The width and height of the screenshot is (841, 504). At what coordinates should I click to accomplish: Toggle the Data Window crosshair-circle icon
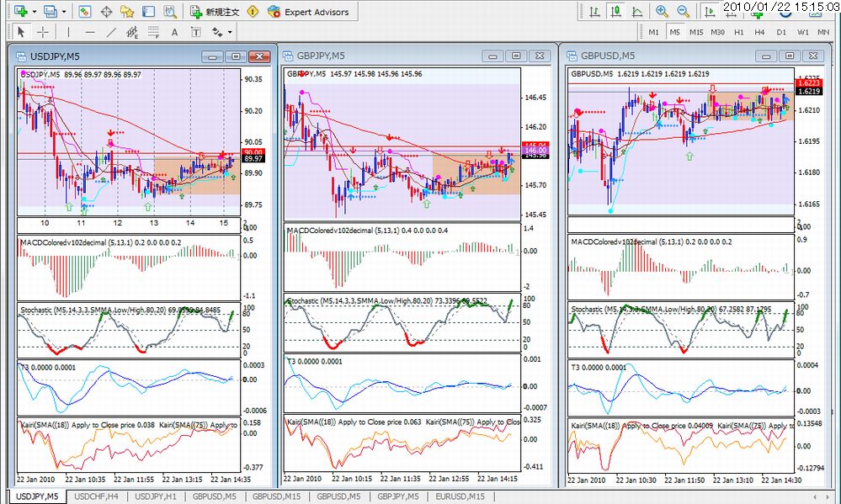click(106, 11)
